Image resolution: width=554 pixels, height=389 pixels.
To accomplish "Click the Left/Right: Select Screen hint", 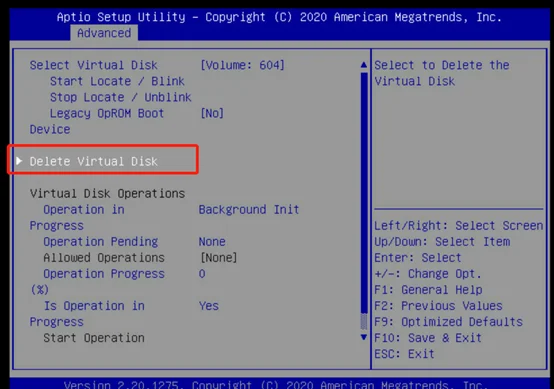I will (459, 225).
